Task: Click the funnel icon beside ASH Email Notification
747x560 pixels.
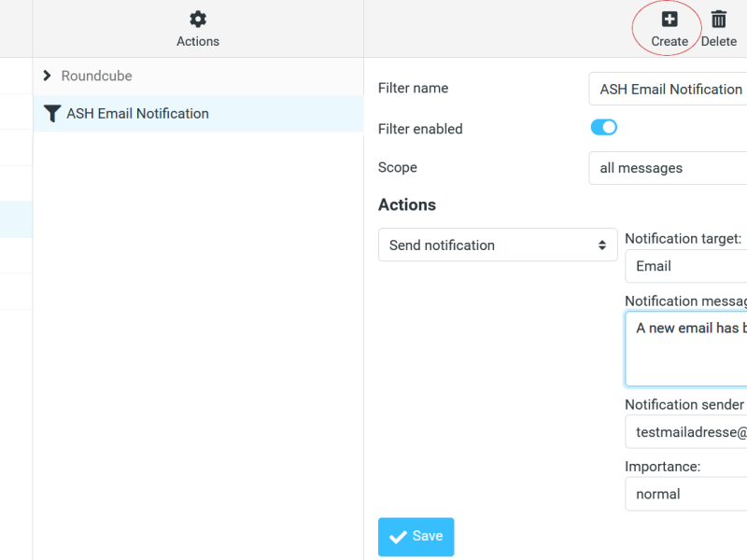Action: pyautogui.click(x=52, y=113)
